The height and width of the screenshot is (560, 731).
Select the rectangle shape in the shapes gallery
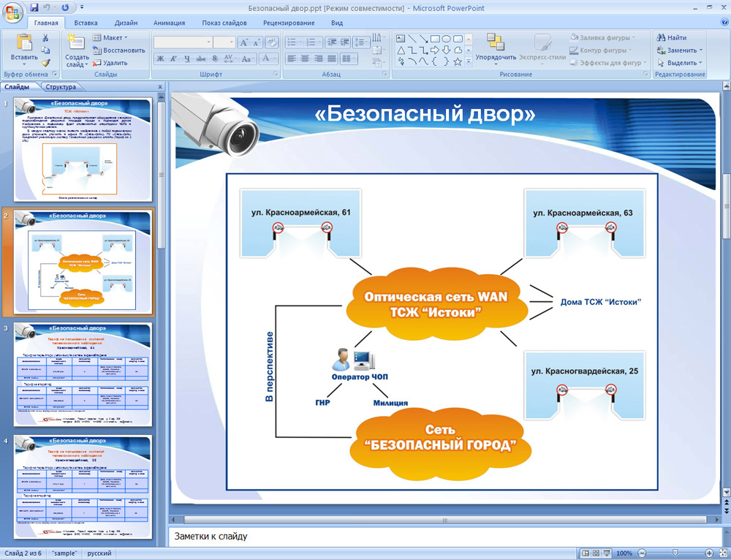click(435, 38)
